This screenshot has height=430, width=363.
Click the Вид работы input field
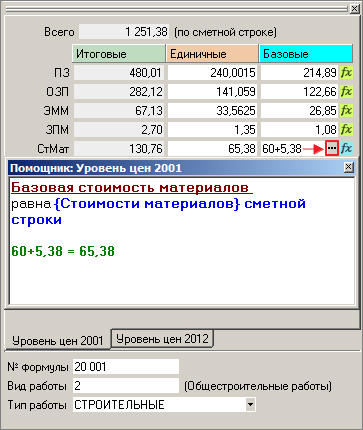[126, 386]
